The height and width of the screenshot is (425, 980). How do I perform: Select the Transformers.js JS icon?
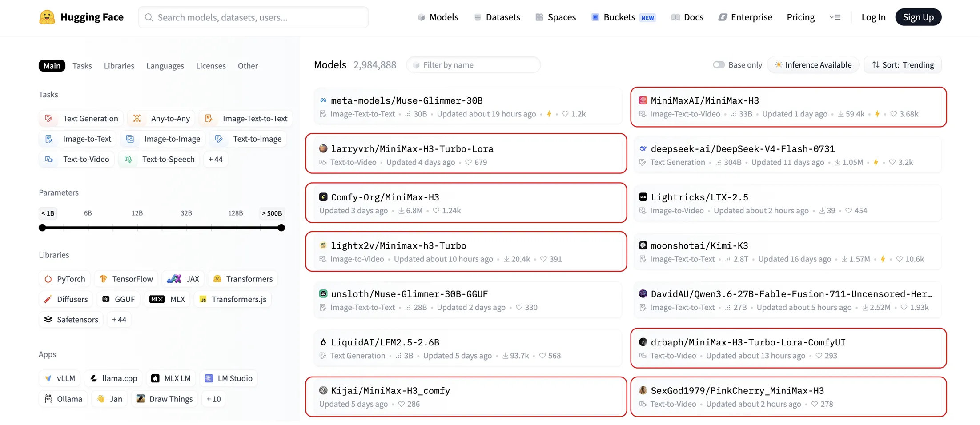point(203,299)
